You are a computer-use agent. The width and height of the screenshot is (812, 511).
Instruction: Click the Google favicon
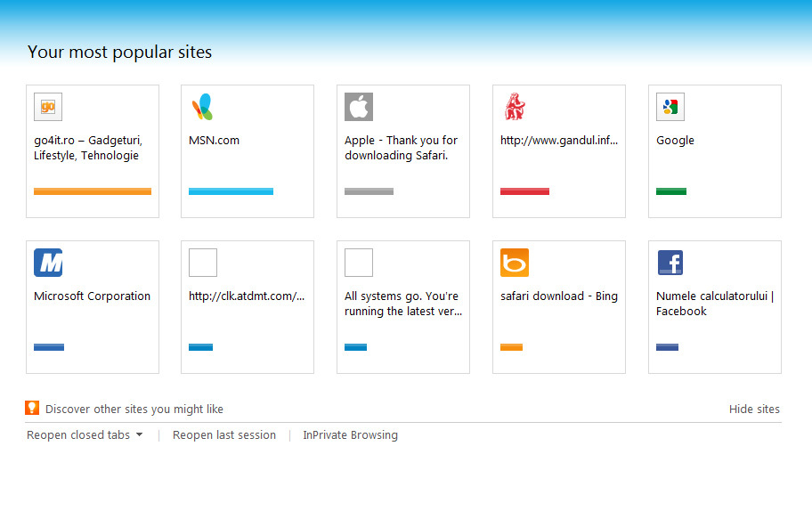(670, 107)
